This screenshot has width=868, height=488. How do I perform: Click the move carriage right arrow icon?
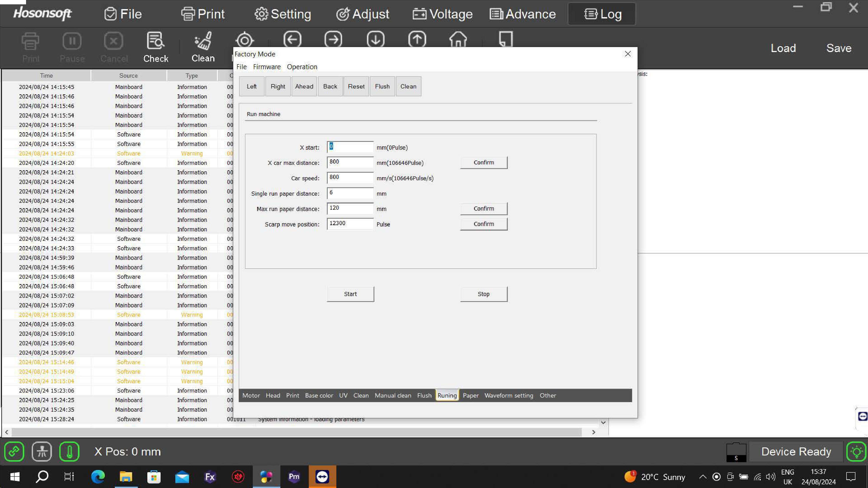pyautogui.click(x=333, y=39)
